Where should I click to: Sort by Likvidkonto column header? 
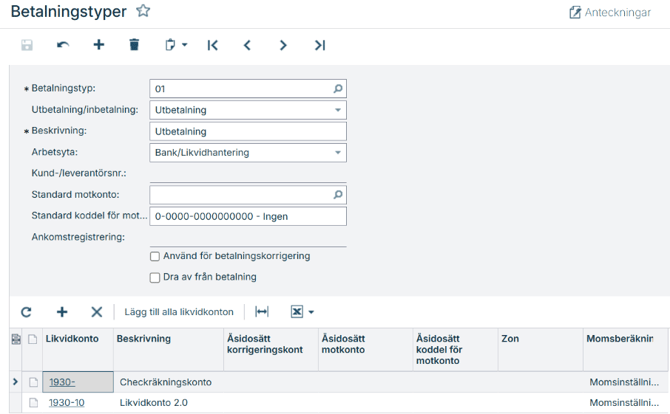pyautogui.click(x=78, y=349)
